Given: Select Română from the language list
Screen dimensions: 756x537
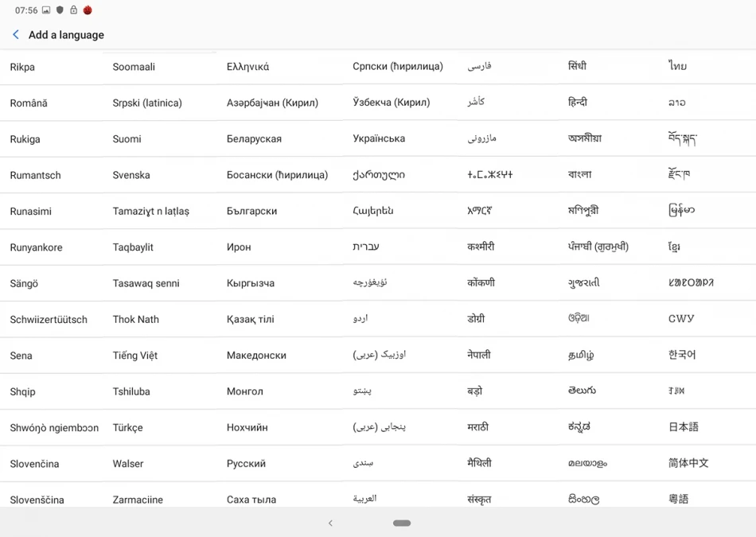Looking at the screenshot, I should pyautogui.click(x=29, y=103).
